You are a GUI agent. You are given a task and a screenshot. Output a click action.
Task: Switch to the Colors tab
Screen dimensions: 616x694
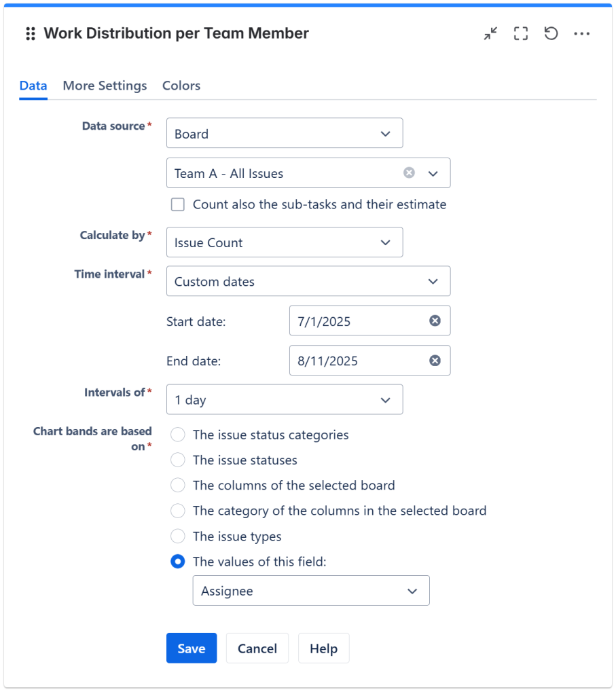(181, 86)
